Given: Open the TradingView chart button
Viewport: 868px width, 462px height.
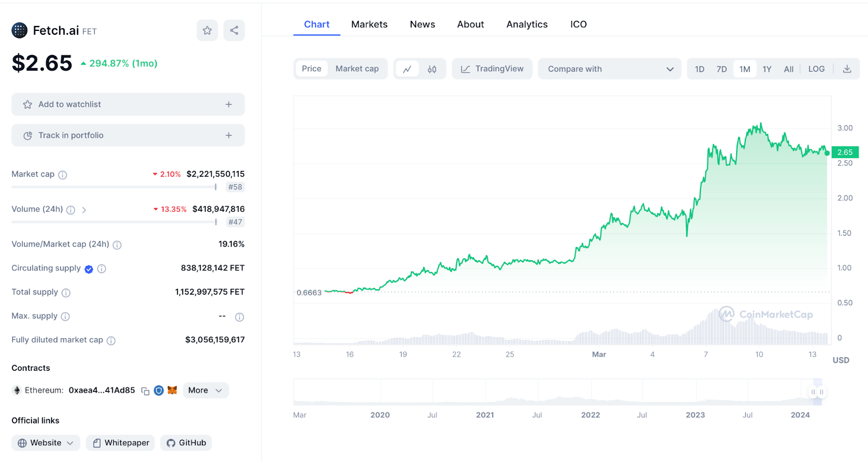Looking at the screenshot, I should (492, 69).
